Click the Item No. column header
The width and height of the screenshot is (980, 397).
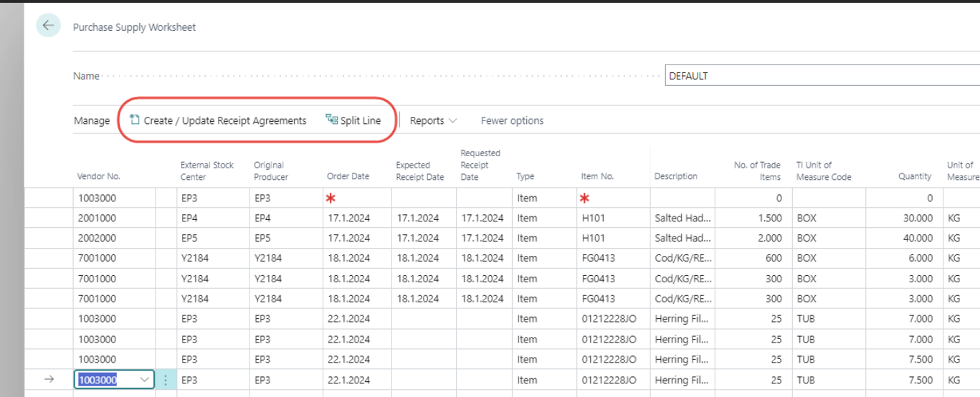[596, 176]
